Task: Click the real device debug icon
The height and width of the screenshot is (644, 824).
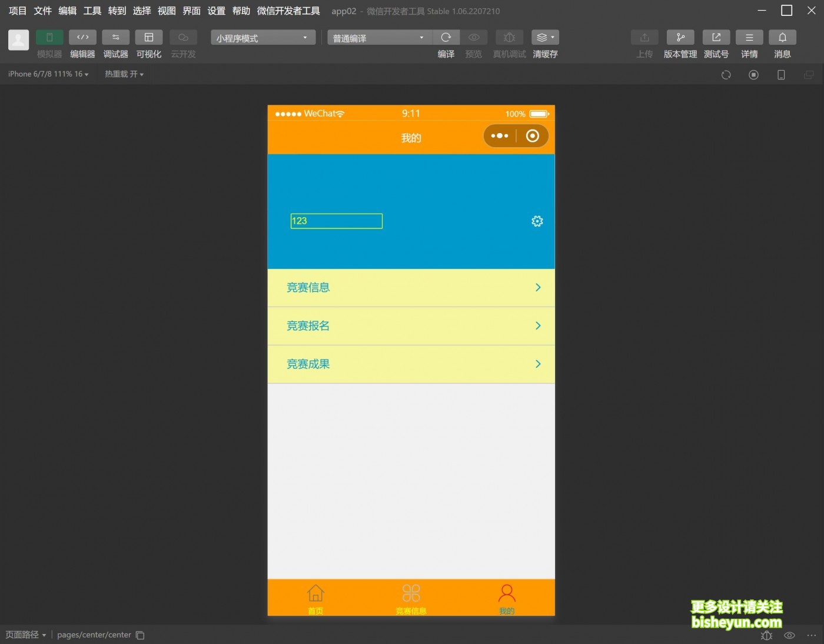Action: pyautogui.click(x=510, y=37)
